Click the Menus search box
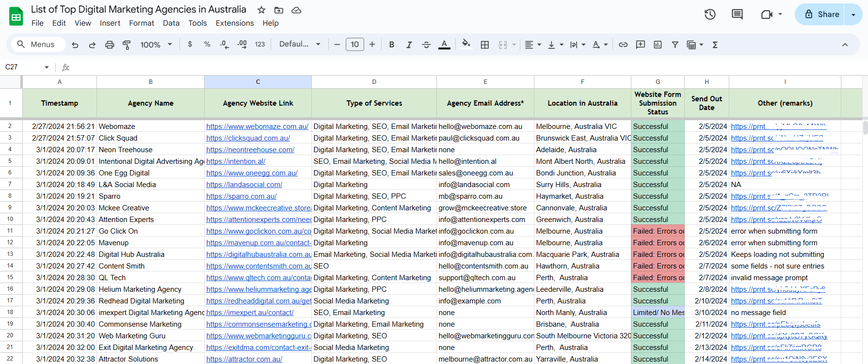 [38, 45]
